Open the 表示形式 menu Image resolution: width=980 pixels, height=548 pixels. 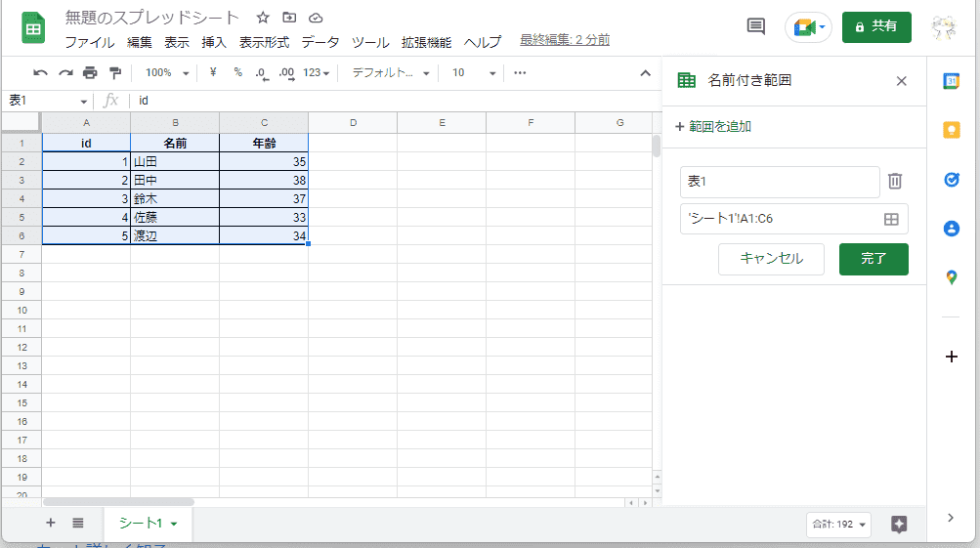(x=264, y=42)
